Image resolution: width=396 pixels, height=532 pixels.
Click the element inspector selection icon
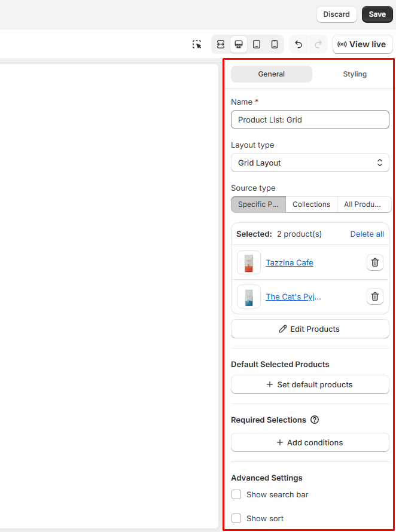[x=197, y=44]
